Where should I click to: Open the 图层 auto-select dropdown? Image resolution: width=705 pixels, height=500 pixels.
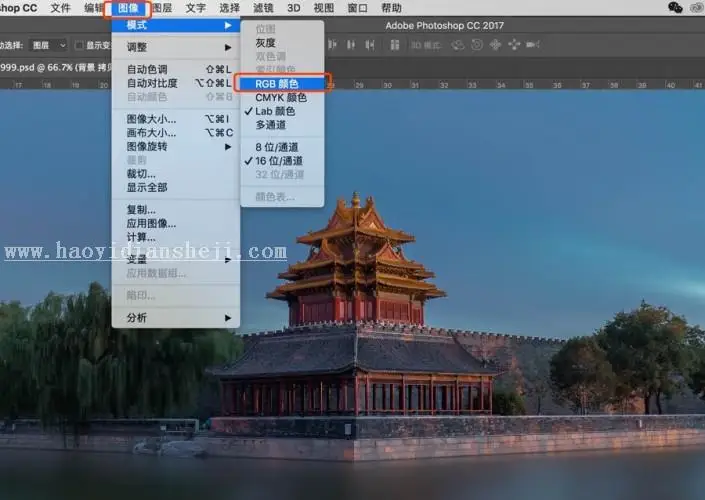[49, 45]
